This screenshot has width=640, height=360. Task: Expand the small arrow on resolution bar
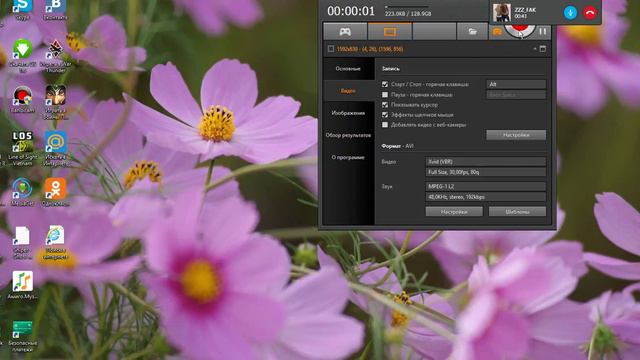pos(535,49)
